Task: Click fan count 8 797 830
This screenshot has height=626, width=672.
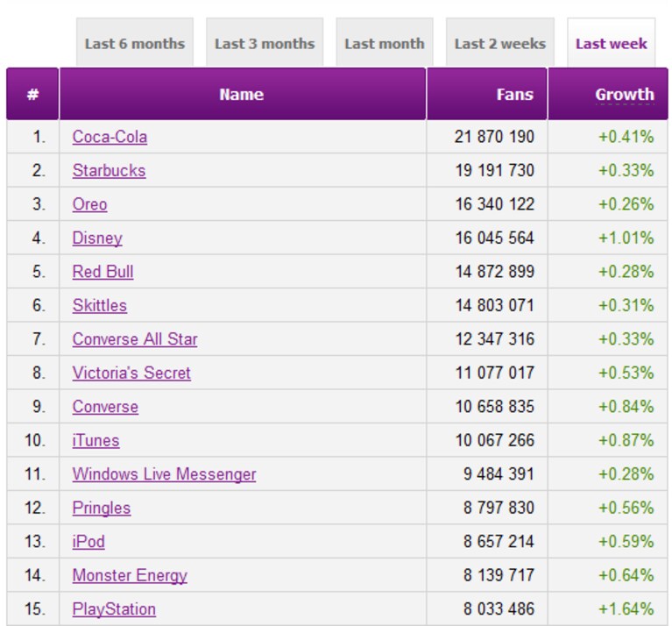Action: click(x=499, y=509)
